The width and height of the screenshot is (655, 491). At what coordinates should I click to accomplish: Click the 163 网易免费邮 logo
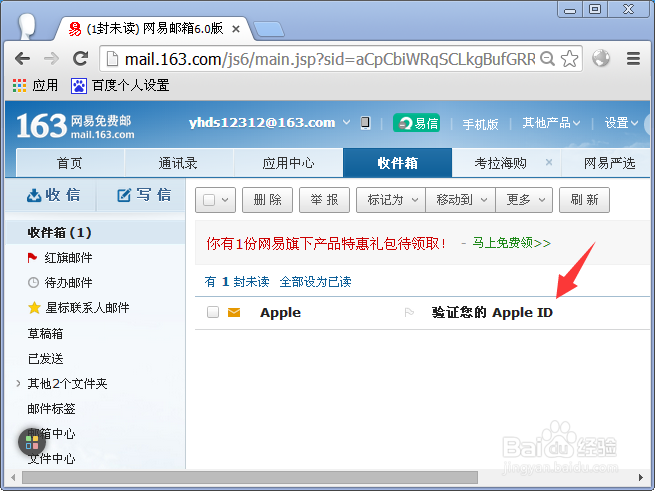pyautogui.click(x=76, y=126)
